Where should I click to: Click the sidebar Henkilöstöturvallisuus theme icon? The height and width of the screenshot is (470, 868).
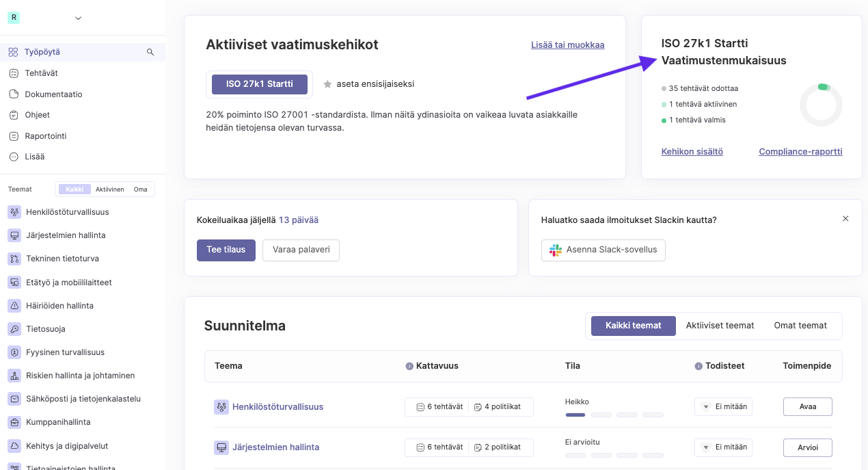point(14,212)
